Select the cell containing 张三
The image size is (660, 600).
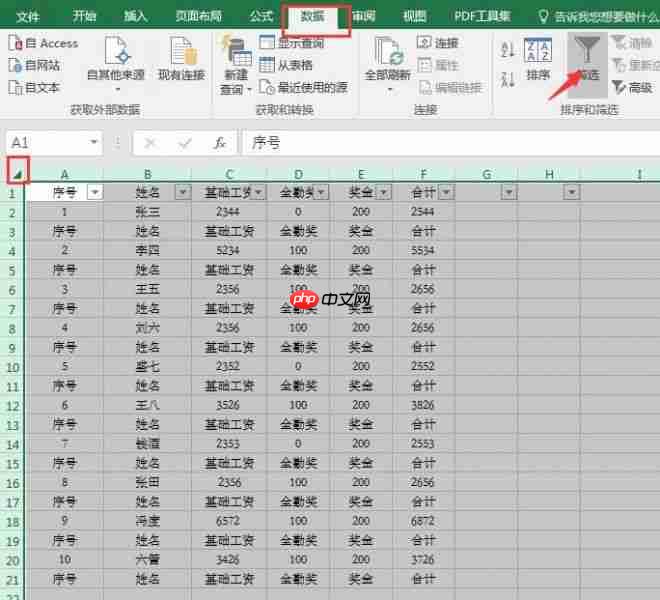coord(147,212)
